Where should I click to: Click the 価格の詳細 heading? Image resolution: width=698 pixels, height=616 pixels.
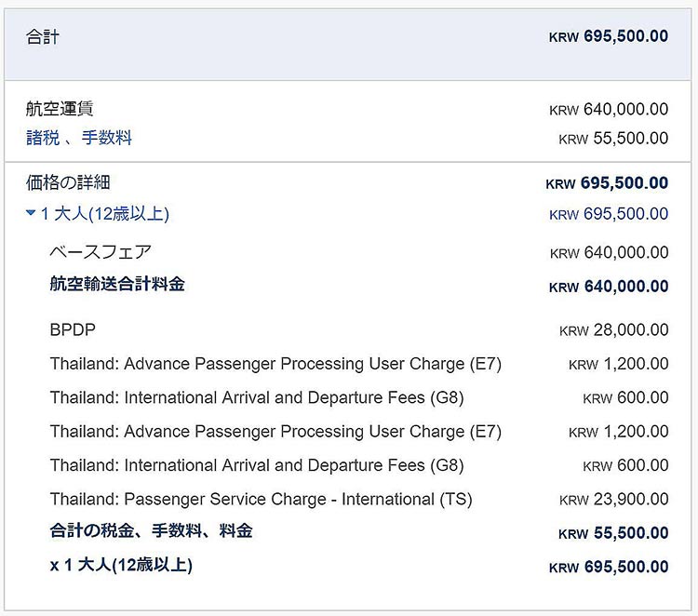tap(68, 182)
